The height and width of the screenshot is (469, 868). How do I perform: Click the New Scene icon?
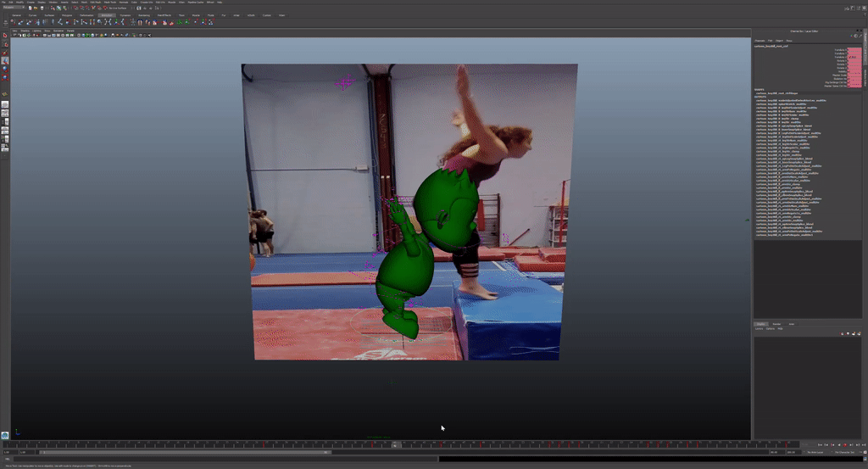coord(31,8)
